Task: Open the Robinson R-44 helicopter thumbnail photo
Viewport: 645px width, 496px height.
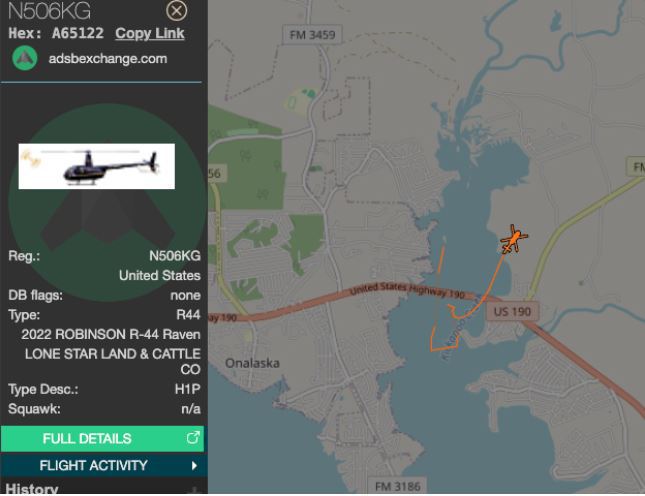Action: point(97,166)
